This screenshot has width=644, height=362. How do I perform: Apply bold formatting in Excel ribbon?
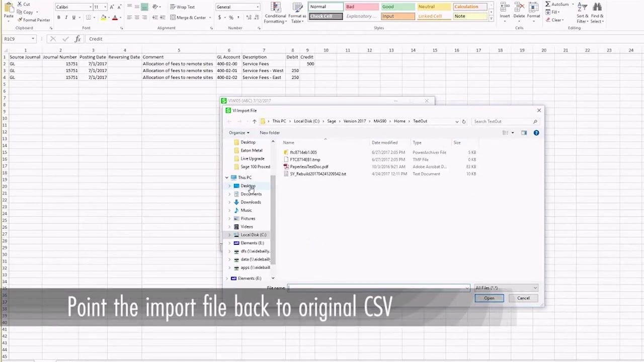pyautogui.click(x=58, y=18)
